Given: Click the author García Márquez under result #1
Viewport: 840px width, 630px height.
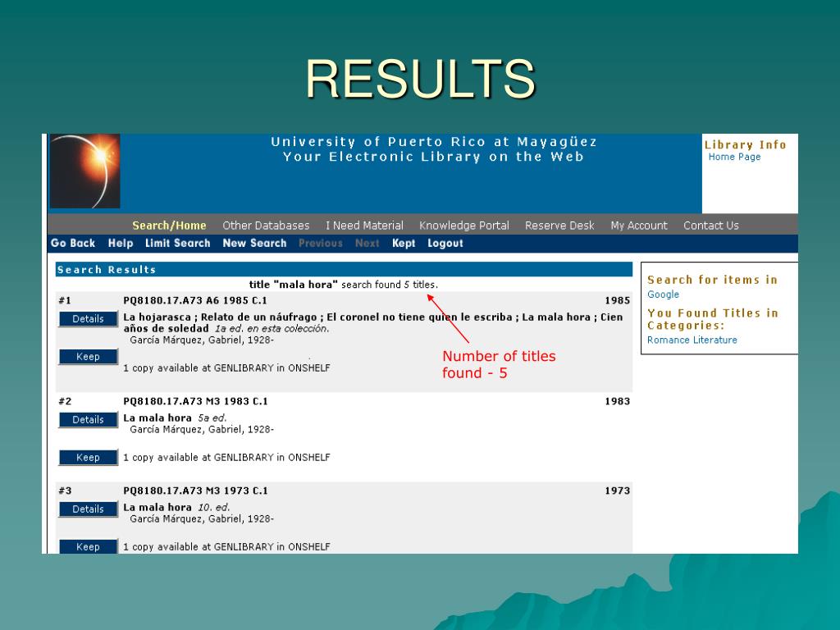Looking at the screenshot, I should (202, 340).
